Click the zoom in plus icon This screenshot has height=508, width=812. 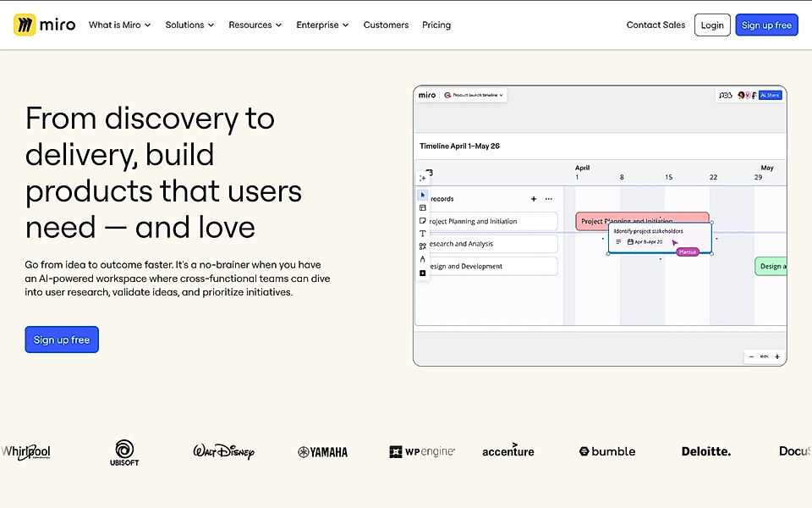[778, 356]
